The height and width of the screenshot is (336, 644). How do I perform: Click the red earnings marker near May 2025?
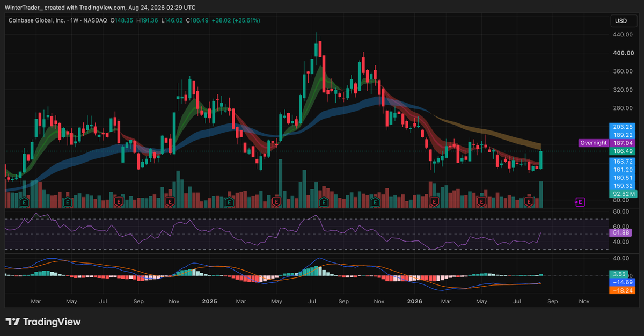[276, 202]
